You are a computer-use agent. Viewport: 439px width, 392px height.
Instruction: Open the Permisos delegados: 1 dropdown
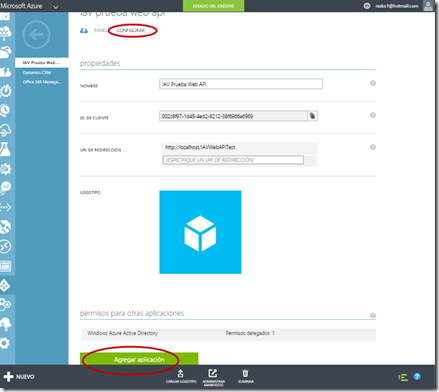(250, 333)
